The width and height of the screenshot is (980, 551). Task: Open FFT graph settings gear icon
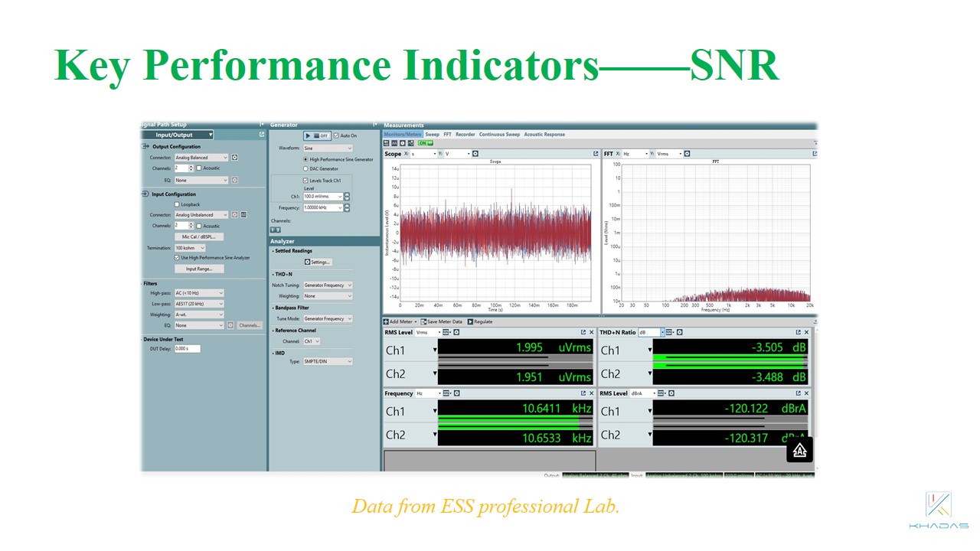click(x=688, y=154)
